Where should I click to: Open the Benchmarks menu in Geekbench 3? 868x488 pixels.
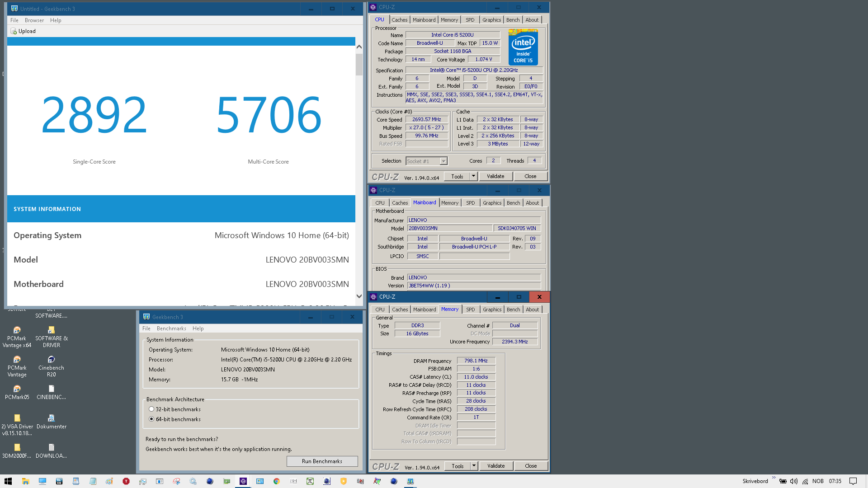tap(171, 328)
